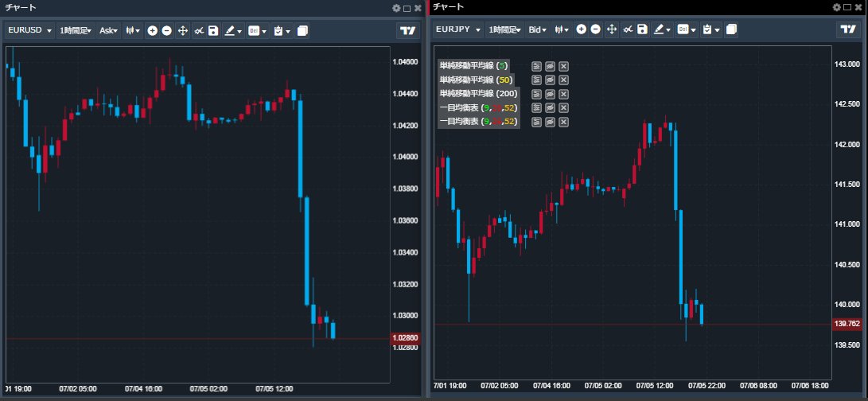This screenshot has width=868, height=401.
Task: Open drawing pen dropdown in EURUSD toolbar
Action: point(233,31)
